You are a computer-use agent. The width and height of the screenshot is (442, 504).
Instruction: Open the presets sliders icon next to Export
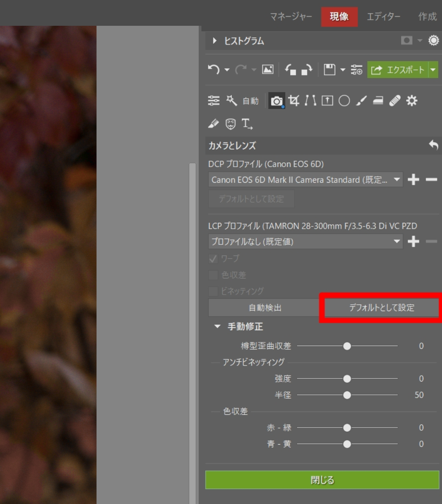pyautogui.click(x=356, y=70)
